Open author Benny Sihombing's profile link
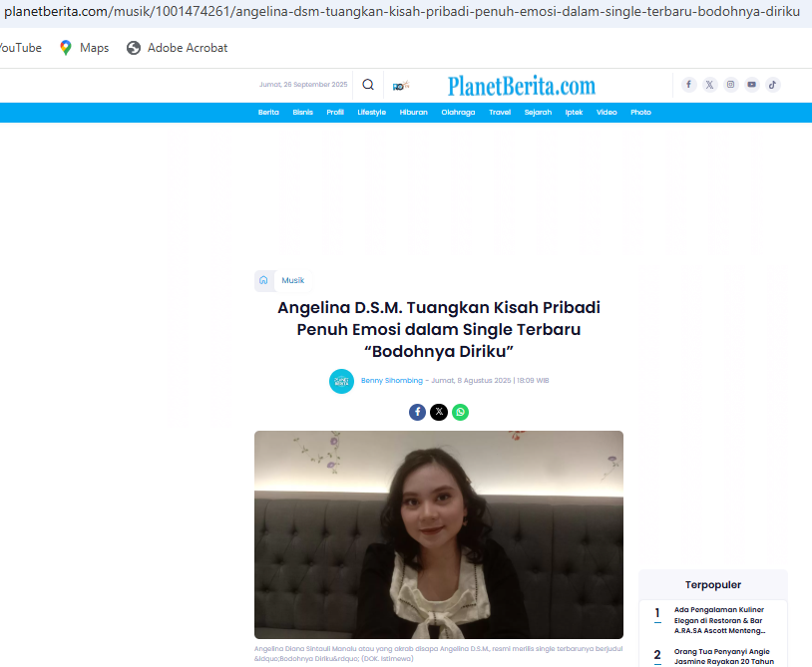 tap(391, 381)
